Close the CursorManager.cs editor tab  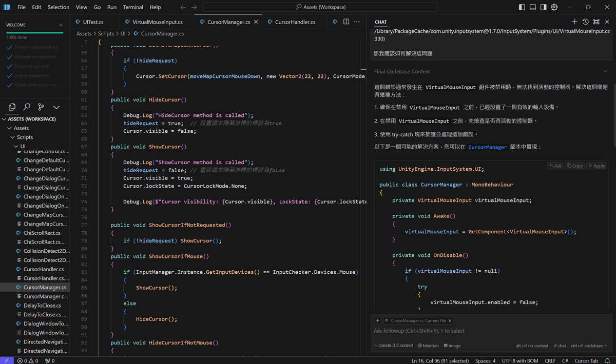[x=255, y=22]
